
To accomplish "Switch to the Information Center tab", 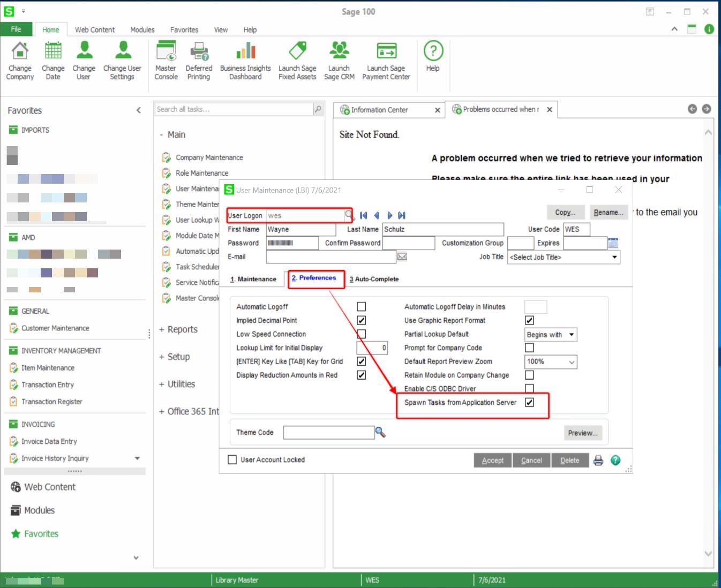I will (380, 110).
